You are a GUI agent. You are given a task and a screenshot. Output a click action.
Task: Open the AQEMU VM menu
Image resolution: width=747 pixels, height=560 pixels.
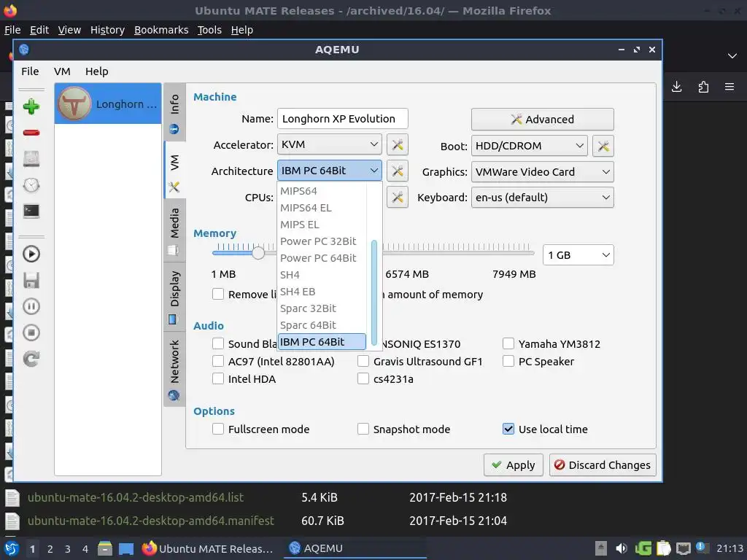(62, 71)
